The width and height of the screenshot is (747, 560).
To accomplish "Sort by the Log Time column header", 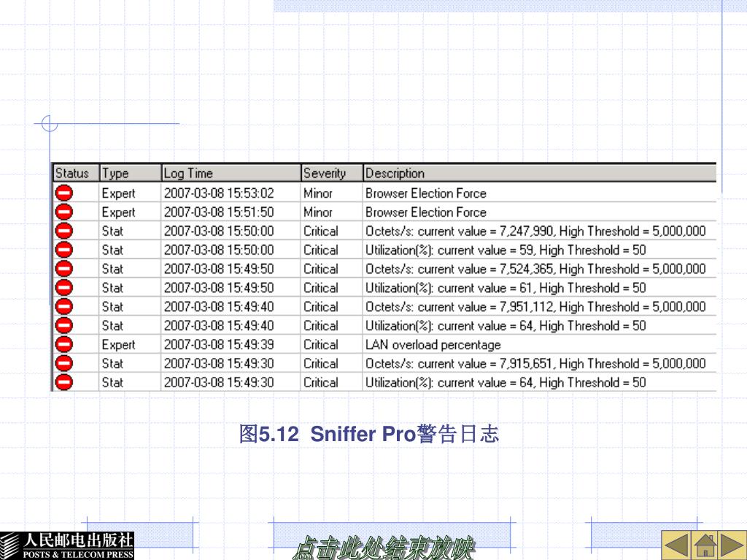I will click(x=231, y=174).
